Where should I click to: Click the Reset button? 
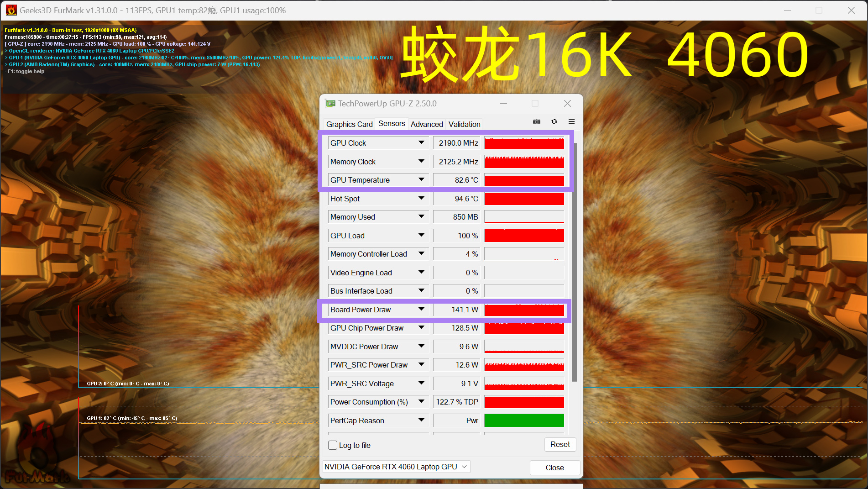(x=560, y=445)
